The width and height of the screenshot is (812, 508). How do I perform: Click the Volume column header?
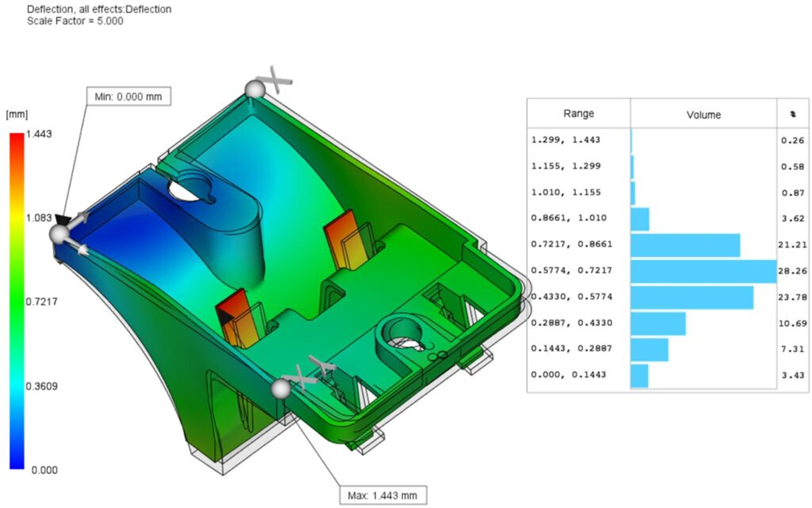(703, 115)
